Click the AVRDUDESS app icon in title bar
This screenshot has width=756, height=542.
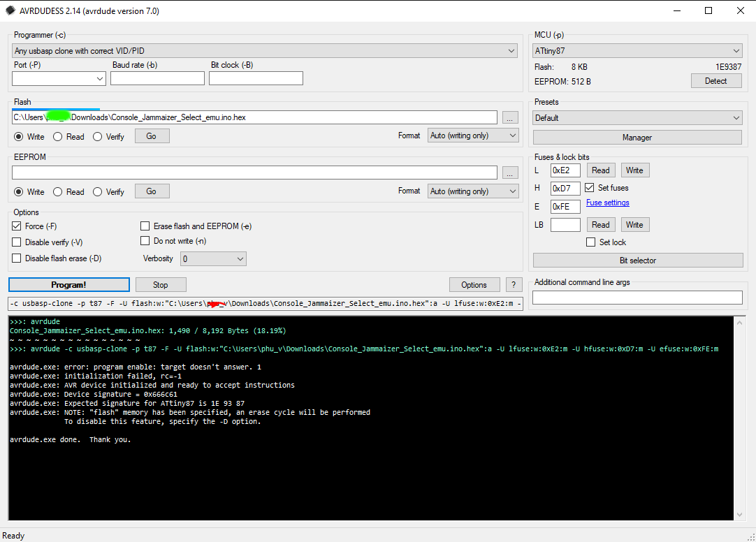pos(10,10)
